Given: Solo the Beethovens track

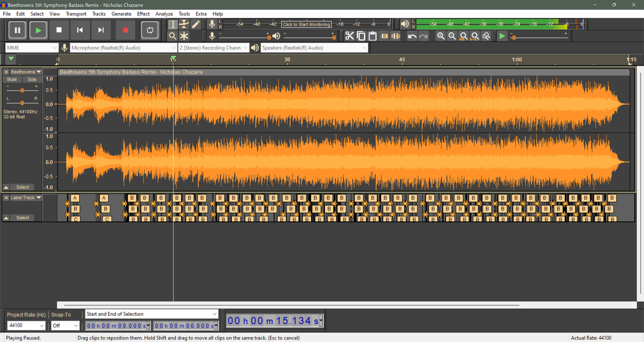Looking at the screenshot, I should click(x=32, y=80).
